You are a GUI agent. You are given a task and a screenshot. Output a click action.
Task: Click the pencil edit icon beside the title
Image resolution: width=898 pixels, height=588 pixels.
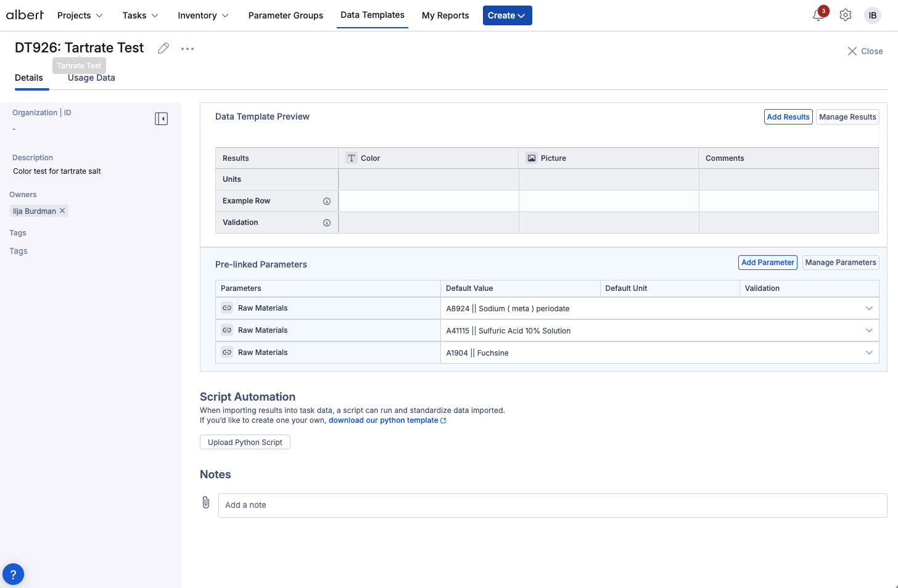163,48
